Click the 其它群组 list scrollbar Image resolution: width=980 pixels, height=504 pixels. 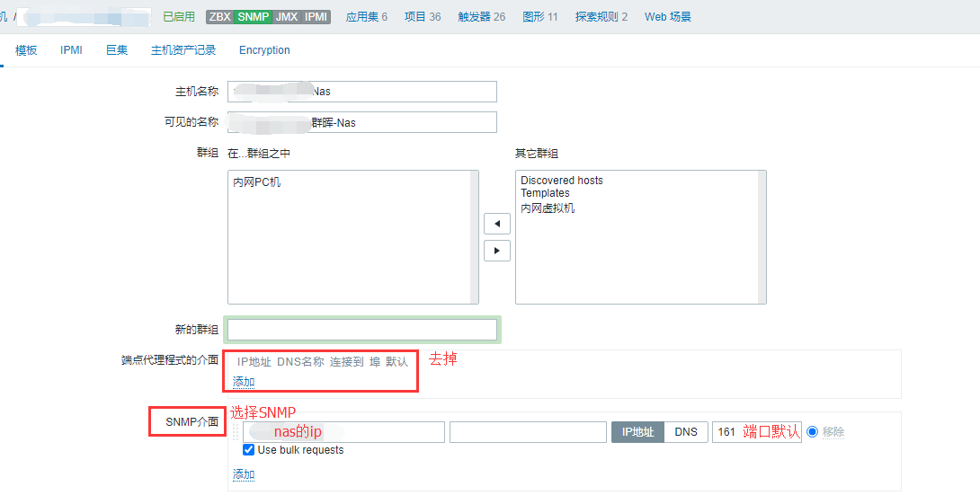pos(762,237)
